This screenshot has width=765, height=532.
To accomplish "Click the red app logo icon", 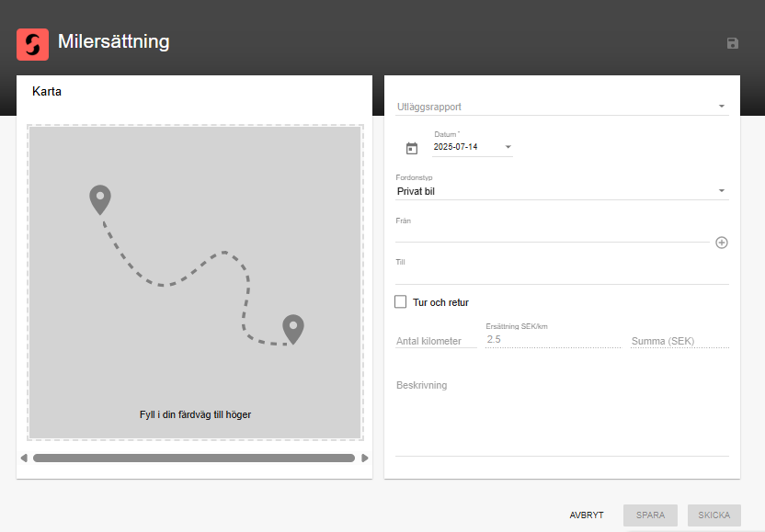I will tap(33, 44).
